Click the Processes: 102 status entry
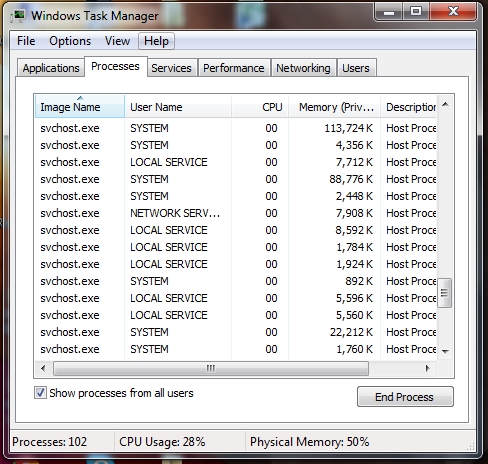The image size is (488, 464). pos(49,442)
